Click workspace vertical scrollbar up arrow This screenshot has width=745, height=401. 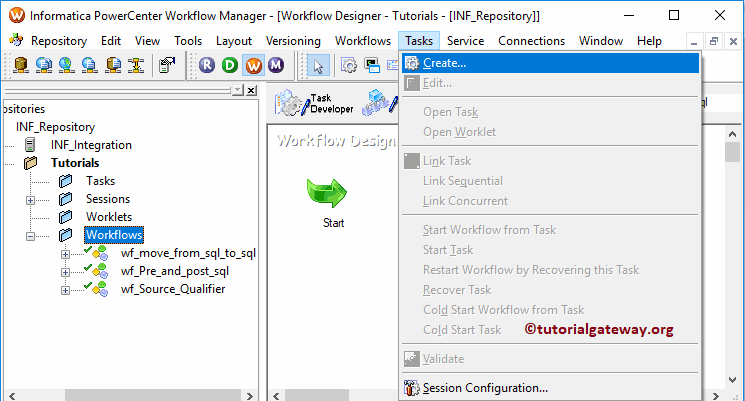tap(732, 134)
